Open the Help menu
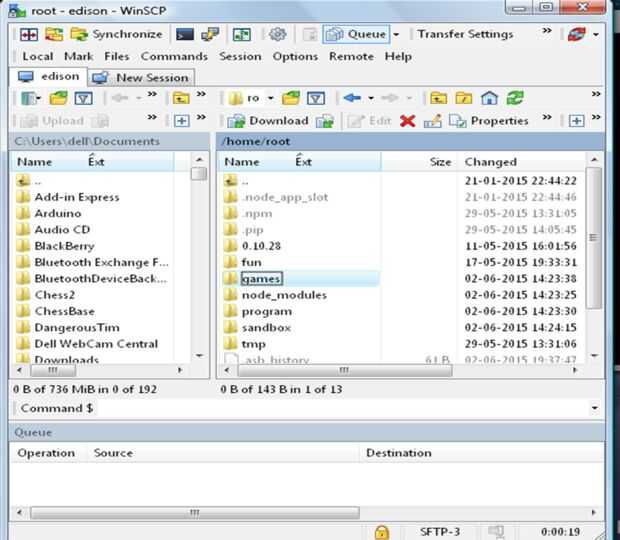The image size is (620, 540). pyautogui.click(x=398, y=57)
